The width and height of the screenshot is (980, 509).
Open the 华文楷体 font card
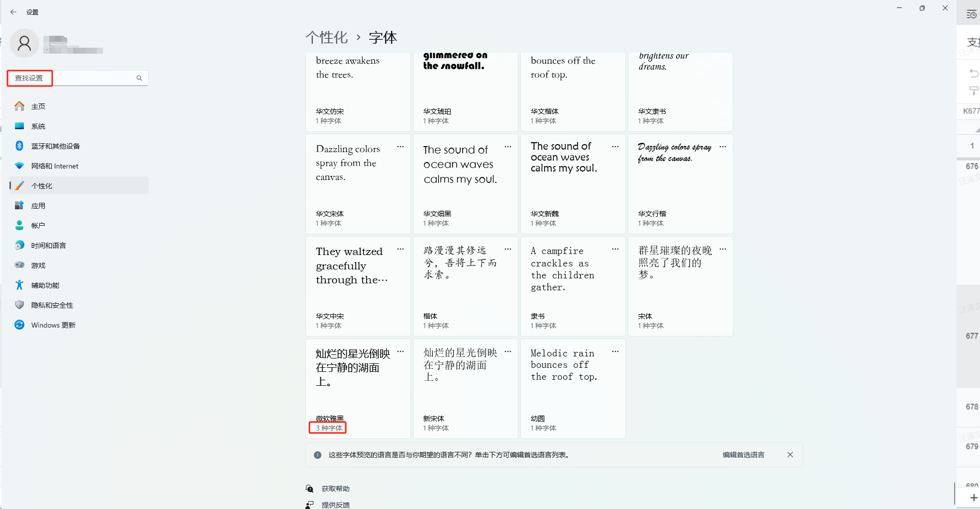click(x=573, y=92)
